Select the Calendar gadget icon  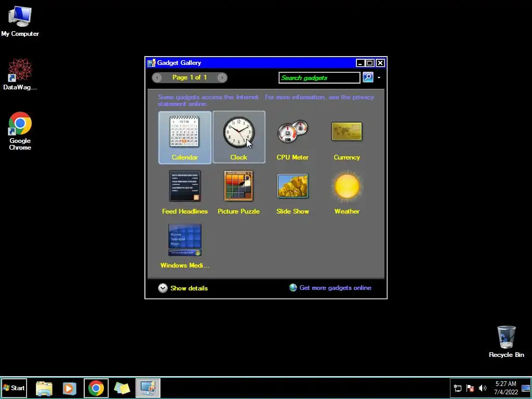click(184, 131)
